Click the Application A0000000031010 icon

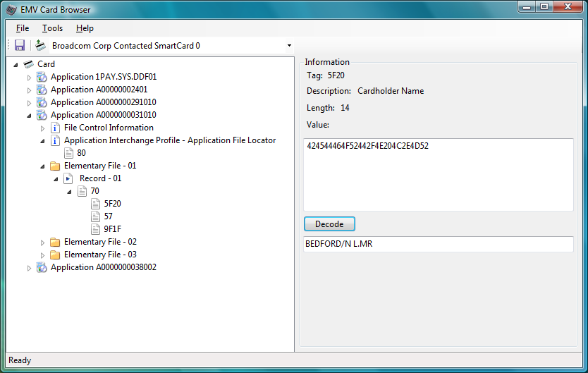pyautogui.click(x=42, y=115)
